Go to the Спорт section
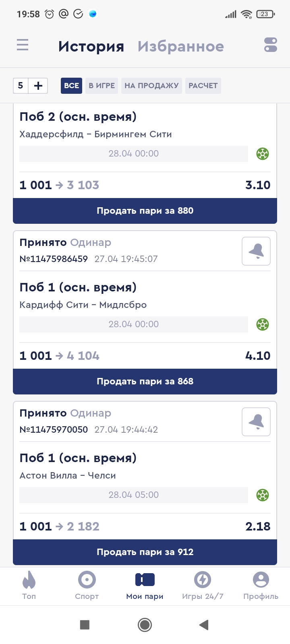This screenshot has height=644, width=290. point(87,586)
